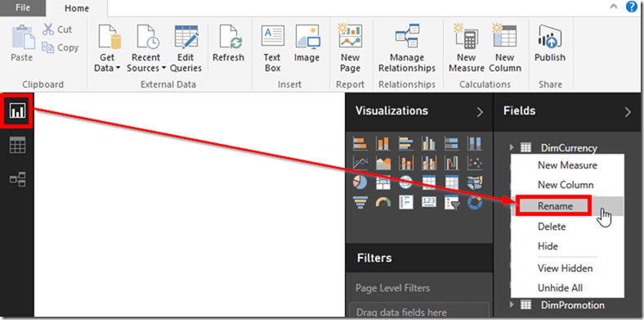Select the Donut chart visualization
The image size is (644, 320).
point(475,202)
